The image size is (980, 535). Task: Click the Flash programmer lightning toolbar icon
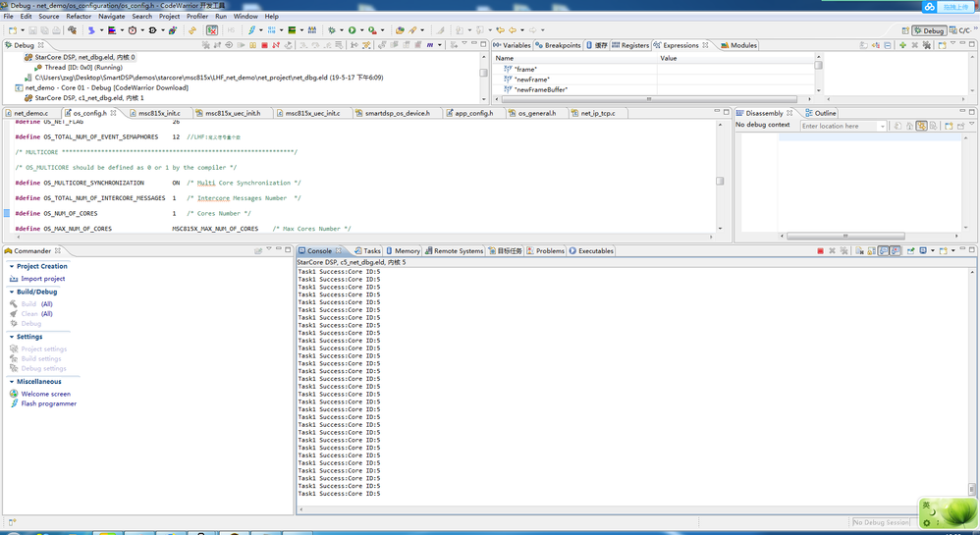[x=251, y=30]
